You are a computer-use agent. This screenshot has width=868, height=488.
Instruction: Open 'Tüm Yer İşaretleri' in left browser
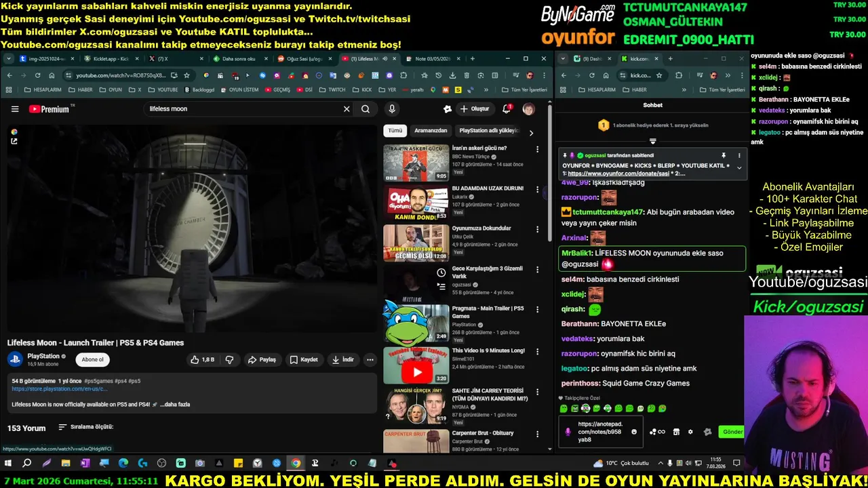click(524, 89)
